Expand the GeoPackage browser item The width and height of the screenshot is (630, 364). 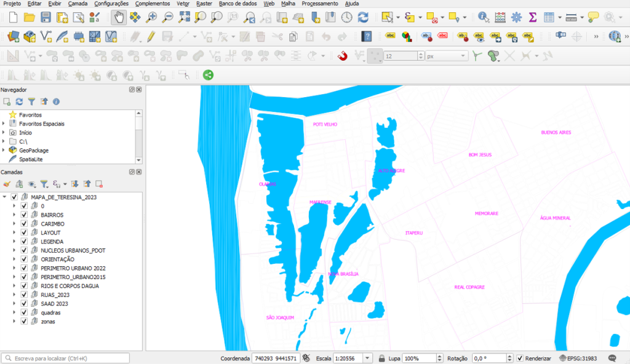coord(4,150)
